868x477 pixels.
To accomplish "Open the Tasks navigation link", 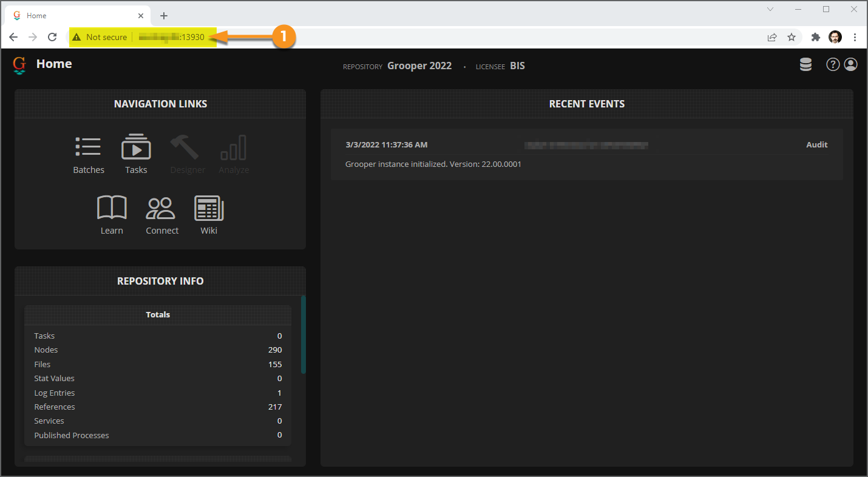I will tap(136, 154).
